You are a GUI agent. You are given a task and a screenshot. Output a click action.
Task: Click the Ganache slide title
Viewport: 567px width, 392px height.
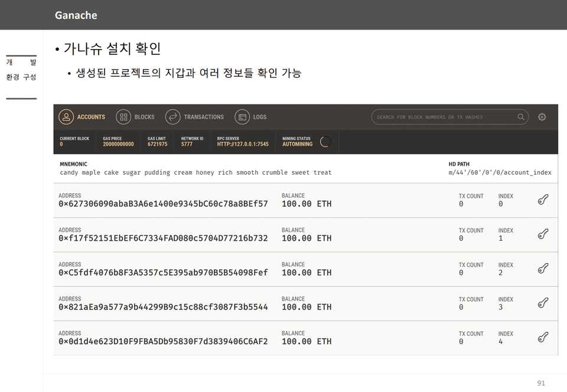(76, 15)
